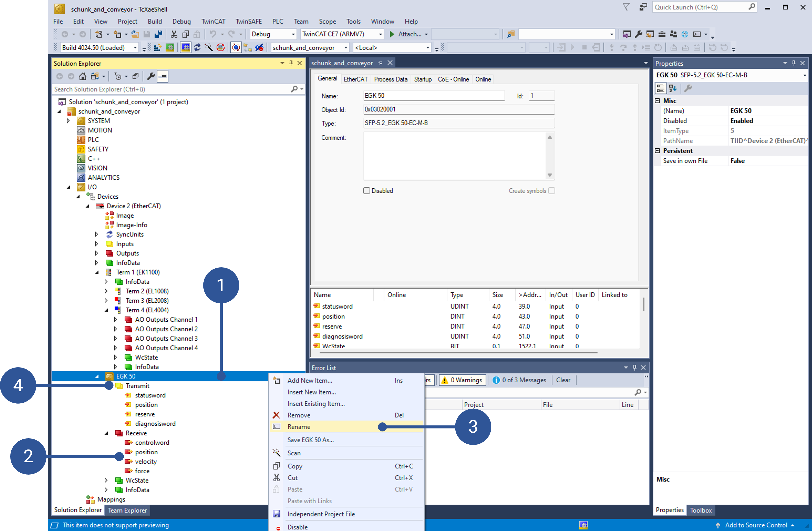Click the Scan magic wand toolbar icon

pos(209,48)
